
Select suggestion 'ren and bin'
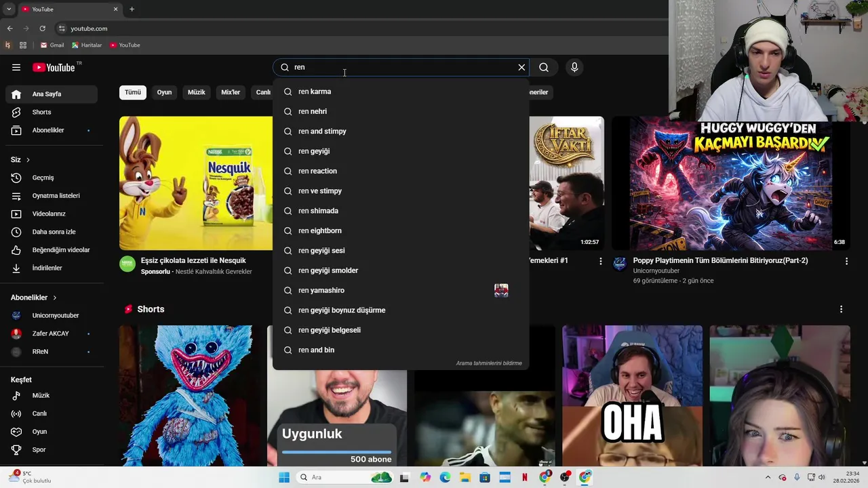tap(401, 350)
